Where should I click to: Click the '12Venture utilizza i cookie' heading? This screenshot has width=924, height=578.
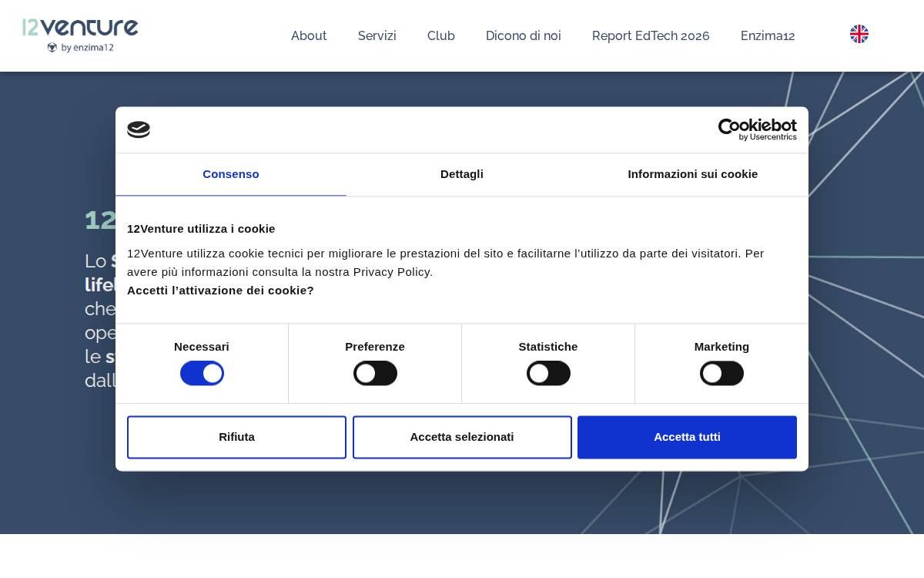point(201,229)
